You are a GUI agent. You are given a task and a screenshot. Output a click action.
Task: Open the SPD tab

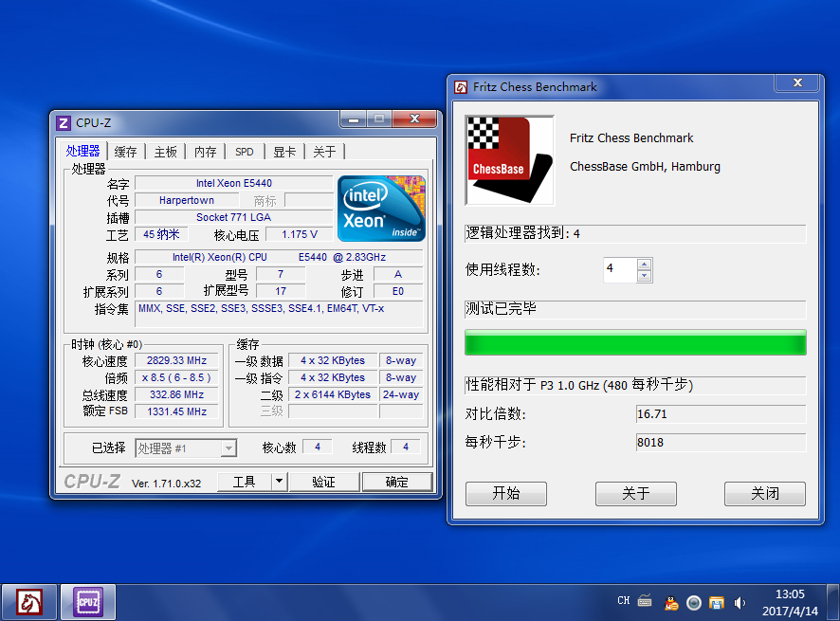tap(245, 153)
